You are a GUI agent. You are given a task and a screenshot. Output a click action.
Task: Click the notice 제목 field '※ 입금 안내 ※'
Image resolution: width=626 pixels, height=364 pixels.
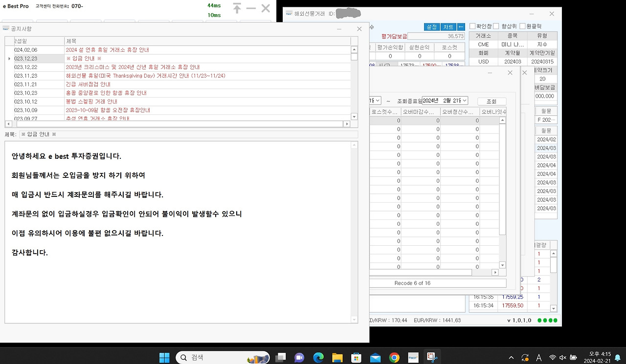188,134
